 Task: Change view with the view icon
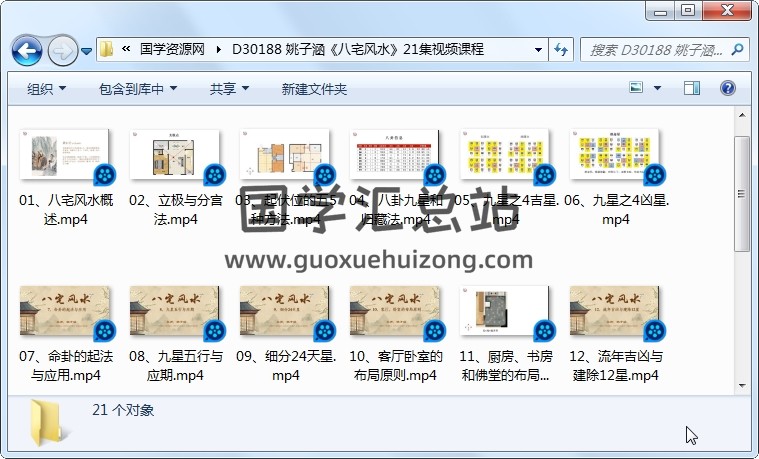click(636, 88)
